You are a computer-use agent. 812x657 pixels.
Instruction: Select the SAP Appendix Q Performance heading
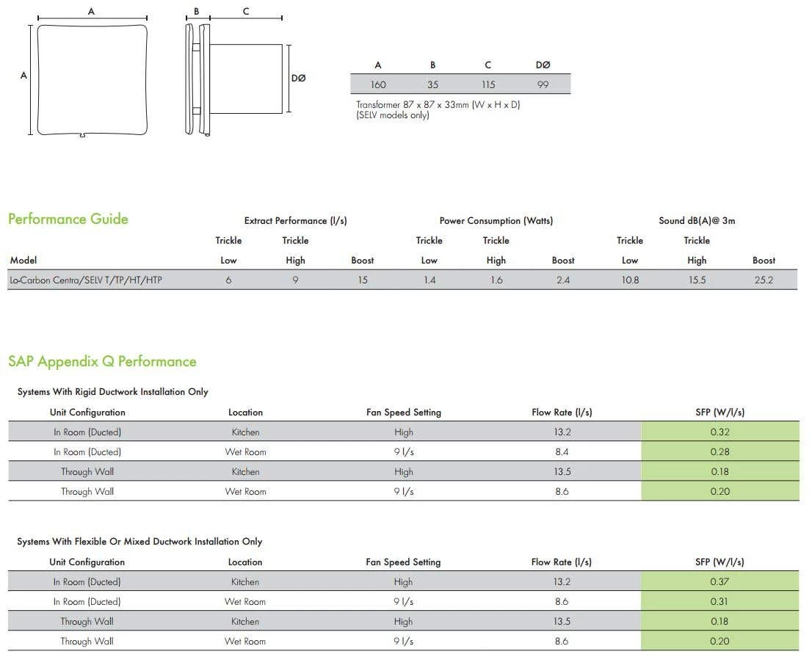click(x=102, y=361)
